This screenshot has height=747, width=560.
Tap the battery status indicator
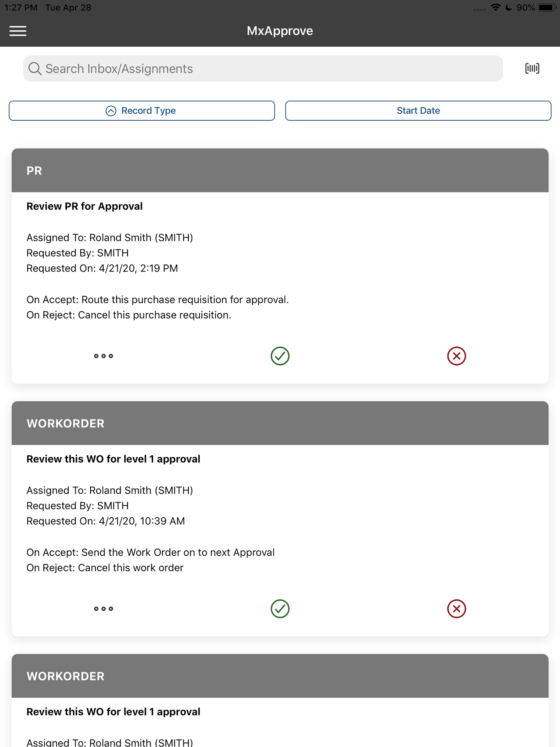pos(547,7)
